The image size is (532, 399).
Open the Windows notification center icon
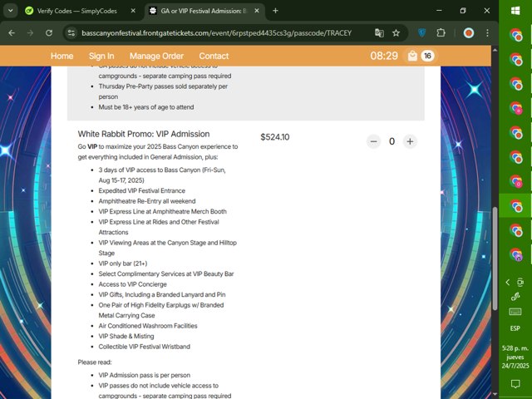515,384
